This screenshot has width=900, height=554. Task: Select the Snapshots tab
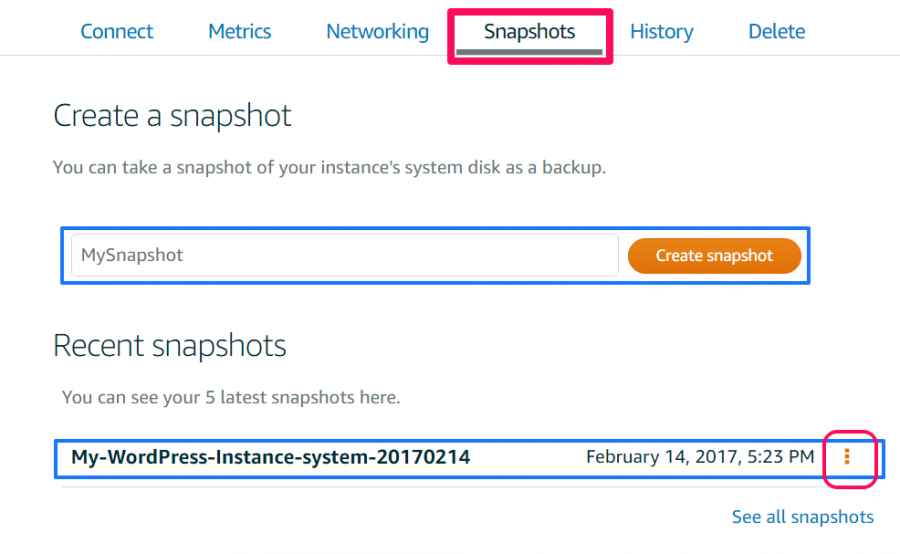(x=529, y=32)
